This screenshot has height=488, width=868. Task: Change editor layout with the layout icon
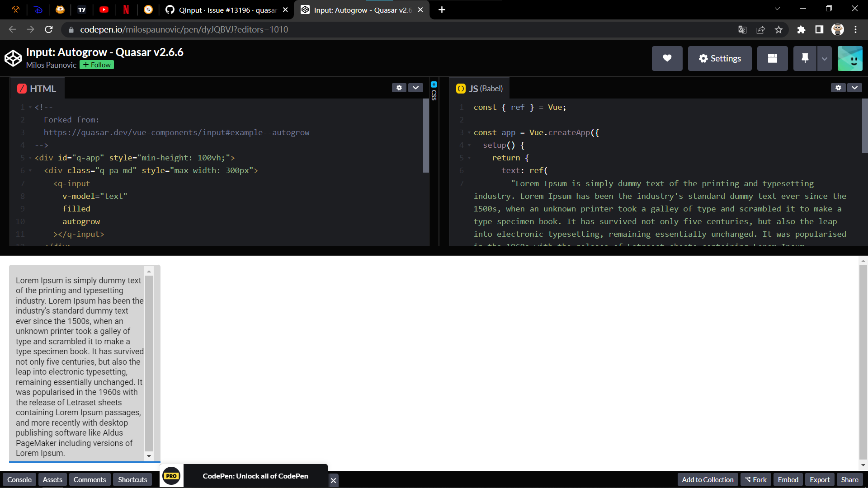(772, 58)
